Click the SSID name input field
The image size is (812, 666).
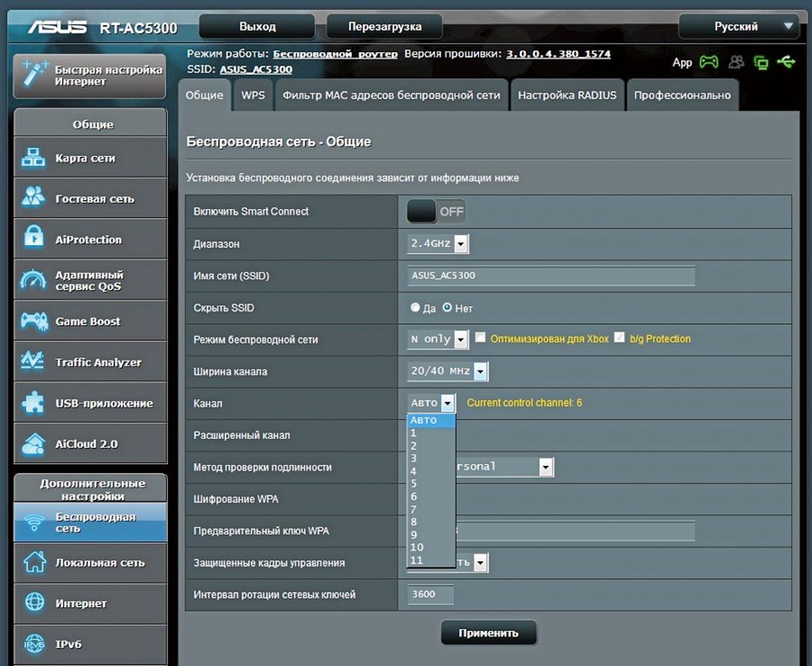[551, 276]
